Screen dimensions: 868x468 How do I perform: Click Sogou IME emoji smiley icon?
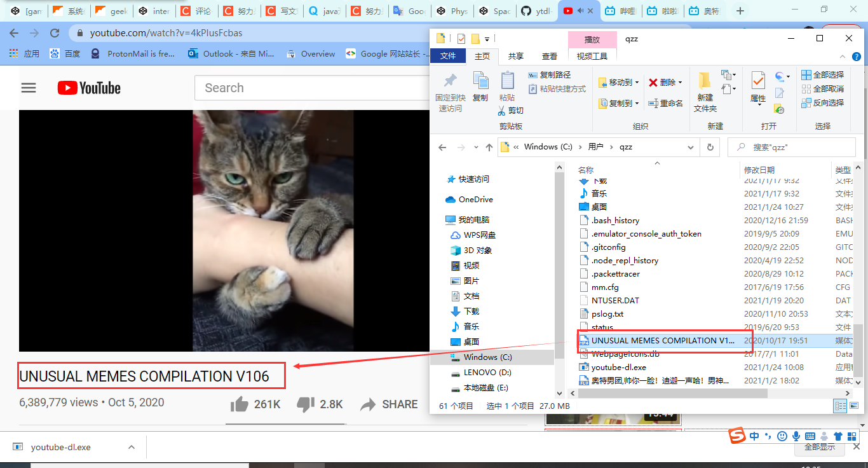click(782, 436)
